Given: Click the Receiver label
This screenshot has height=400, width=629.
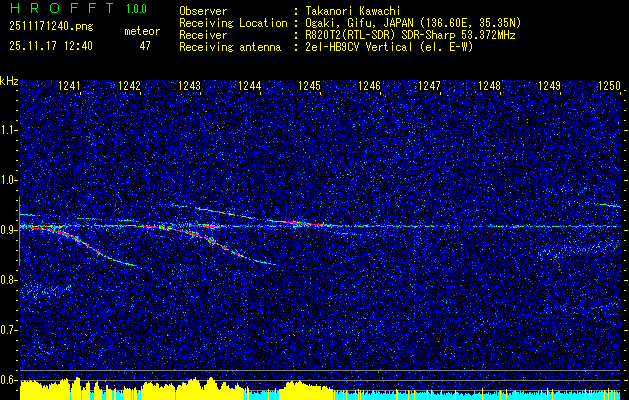Looking at the screenshot, I should [x=203, y=35].
